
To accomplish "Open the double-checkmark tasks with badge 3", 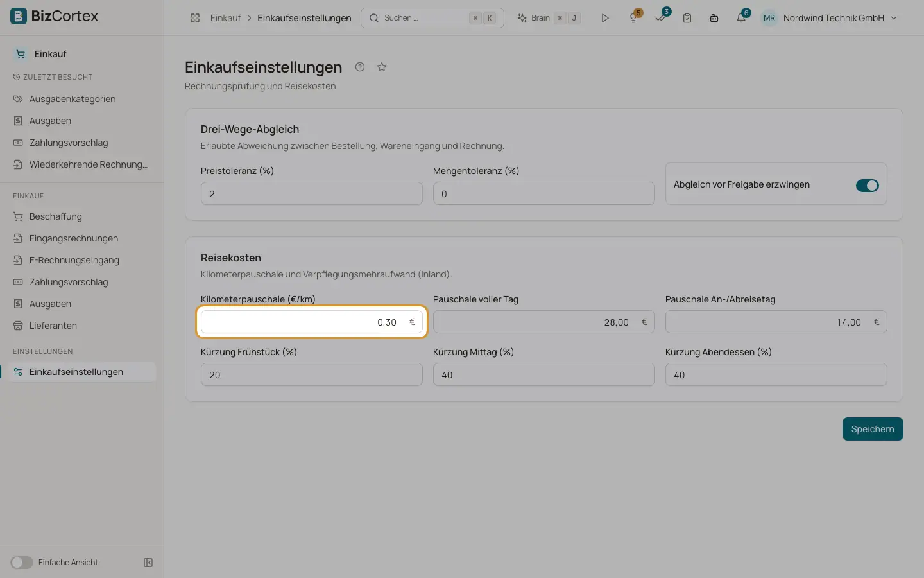I will point(661,18).
